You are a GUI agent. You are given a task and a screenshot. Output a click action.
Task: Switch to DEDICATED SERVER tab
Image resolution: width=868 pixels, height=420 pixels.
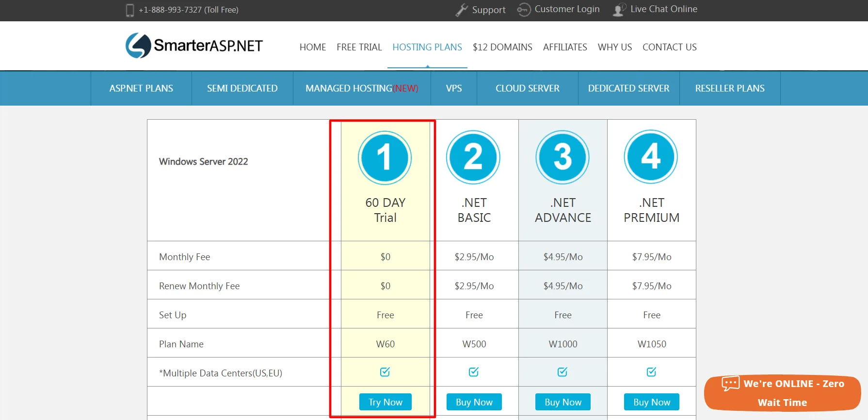(x=629, y=88)
